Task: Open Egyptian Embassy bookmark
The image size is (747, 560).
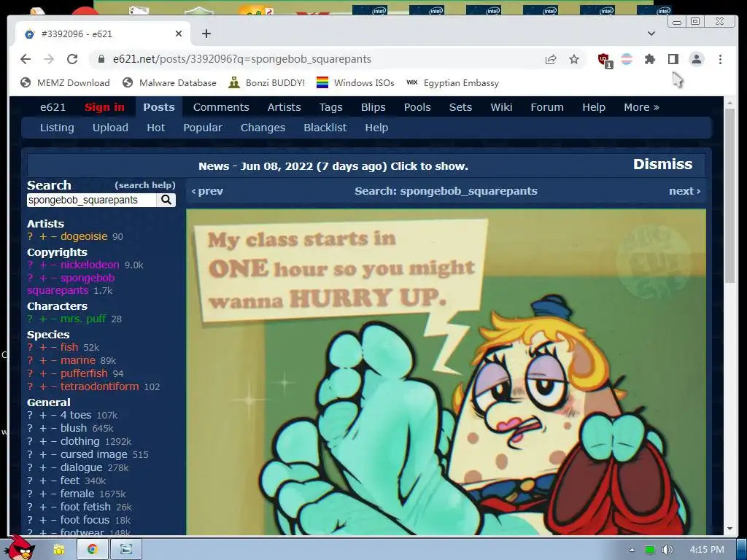Action: (452, 83)
